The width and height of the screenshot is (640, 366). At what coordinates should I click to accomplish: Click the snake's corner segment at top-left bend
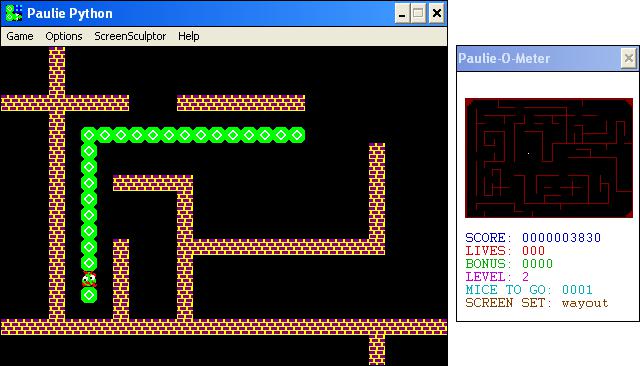pyautogui.click(x=89, y=135)
